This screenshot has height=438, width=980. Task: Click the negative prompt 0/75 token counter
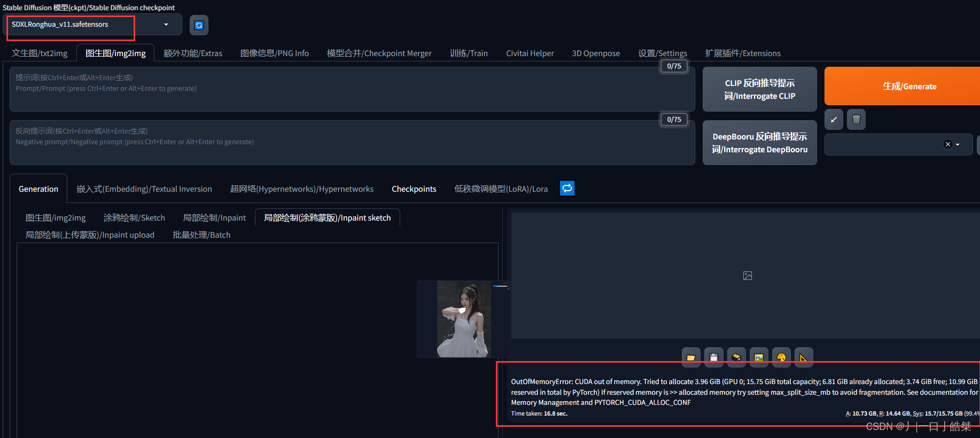tap(674, 120)
